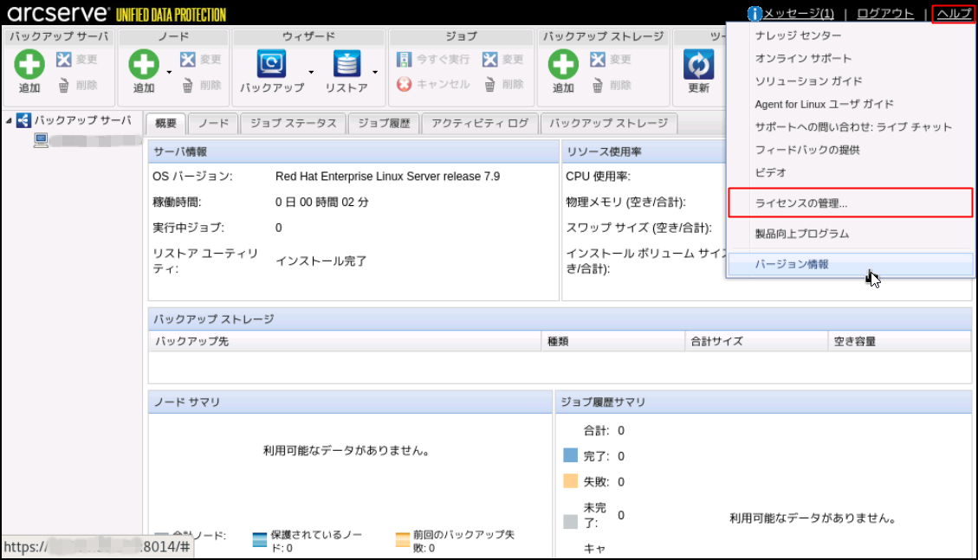The height and width of the screenshot is (560, 978).
Task: Click the ログアウト link
Action: click(x=884, y=14)
